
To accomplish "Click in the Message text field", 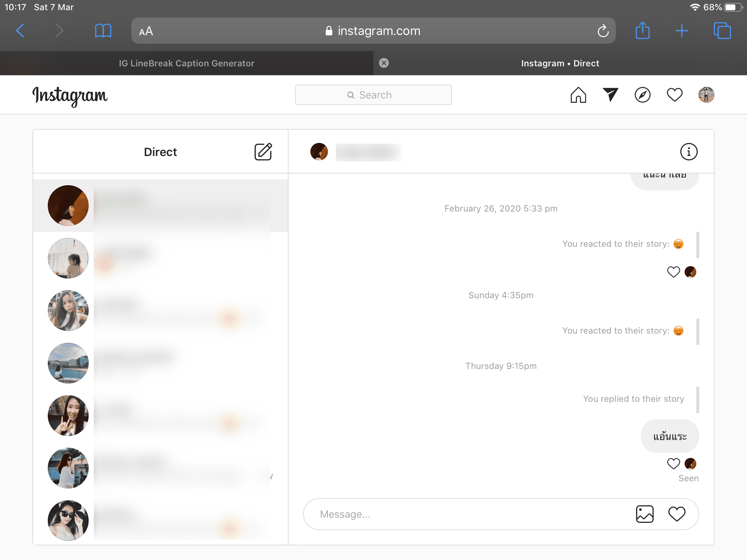I will (x=467, y=514).
